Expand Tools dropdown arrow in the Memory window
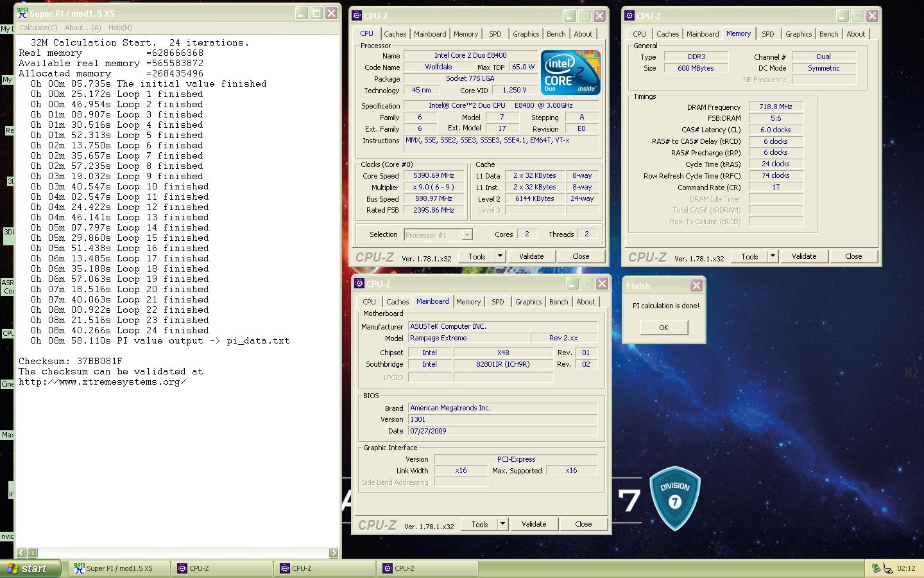The width and height of the screenshot is (924, 578). 773,256
